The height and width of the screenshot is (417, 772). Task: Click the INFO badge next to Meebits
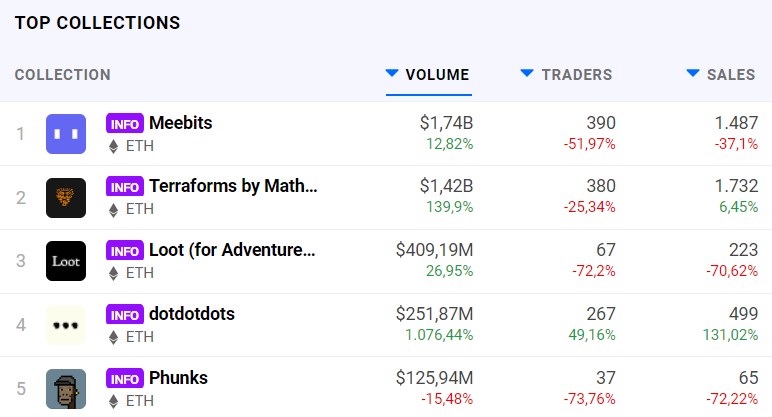(x=125, y=124)
